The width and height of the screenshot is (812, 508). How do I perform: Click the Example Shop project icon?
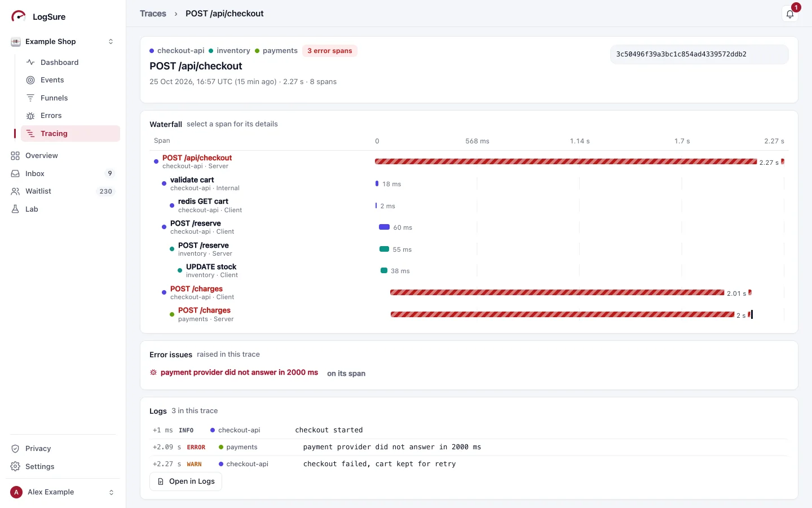(x=16, y=42)
